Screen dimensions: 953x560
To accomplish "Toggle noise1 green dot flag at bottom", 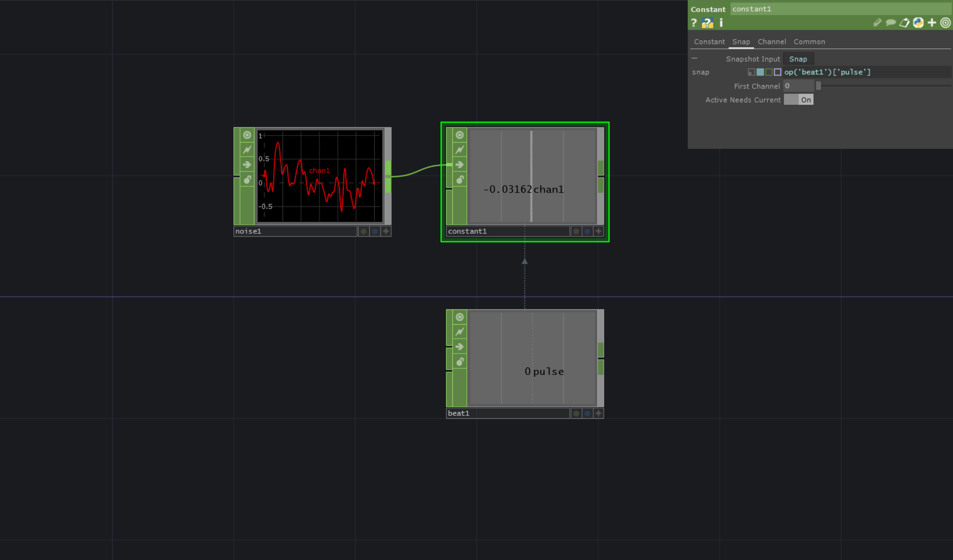I will click(x=364, y=231).
